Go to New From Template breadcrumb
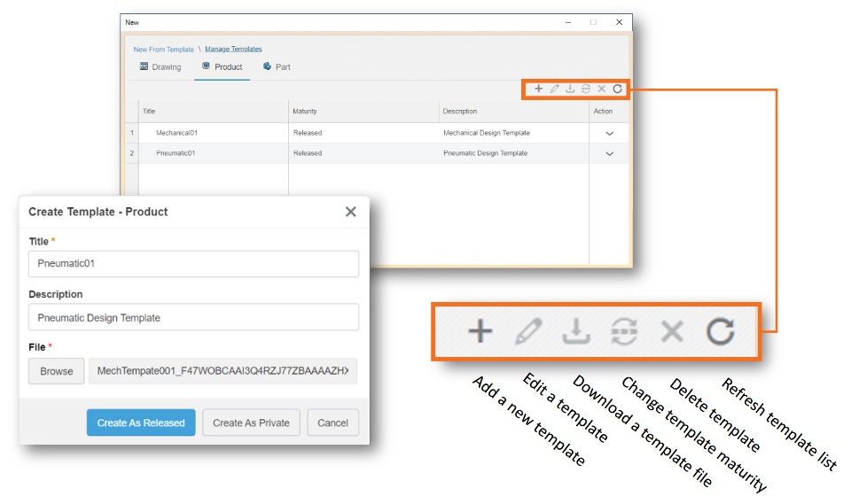 pyautogui.click(x=163, y=50)
